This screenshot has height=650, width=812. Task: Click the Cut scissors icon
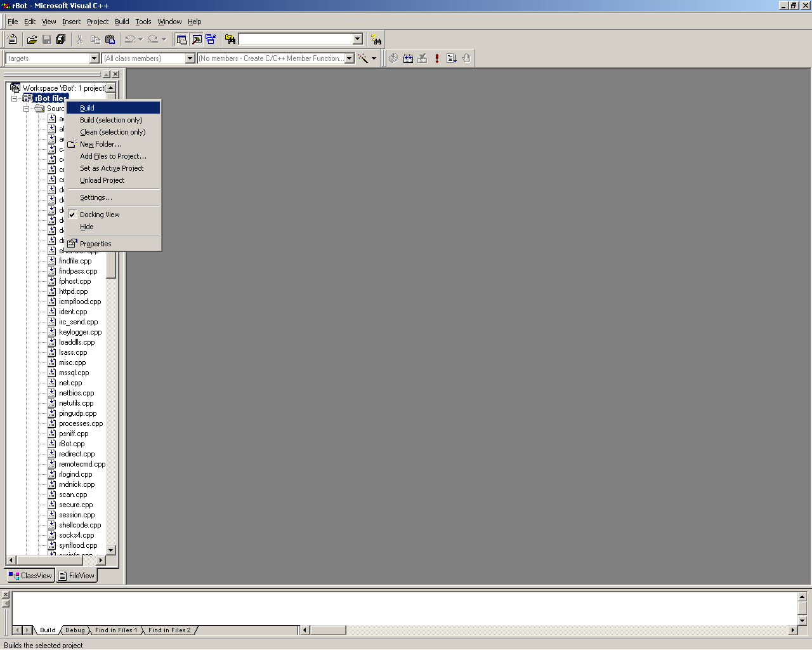click(80, 39)
